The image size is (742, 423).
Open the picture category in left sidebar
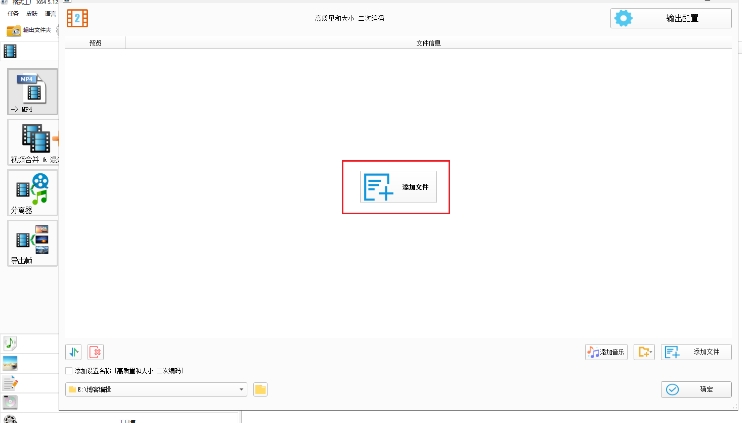click(10, 363)
